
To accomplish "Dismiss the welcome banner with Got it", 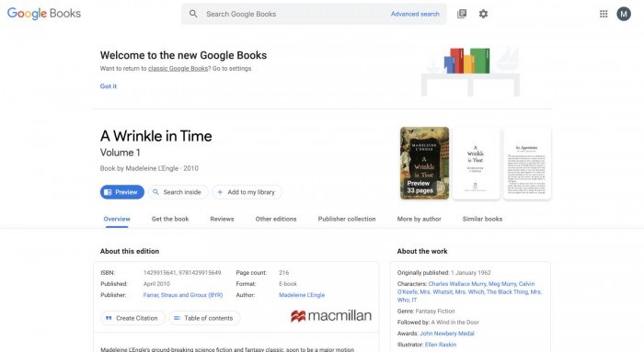I will tap(109, 86).
